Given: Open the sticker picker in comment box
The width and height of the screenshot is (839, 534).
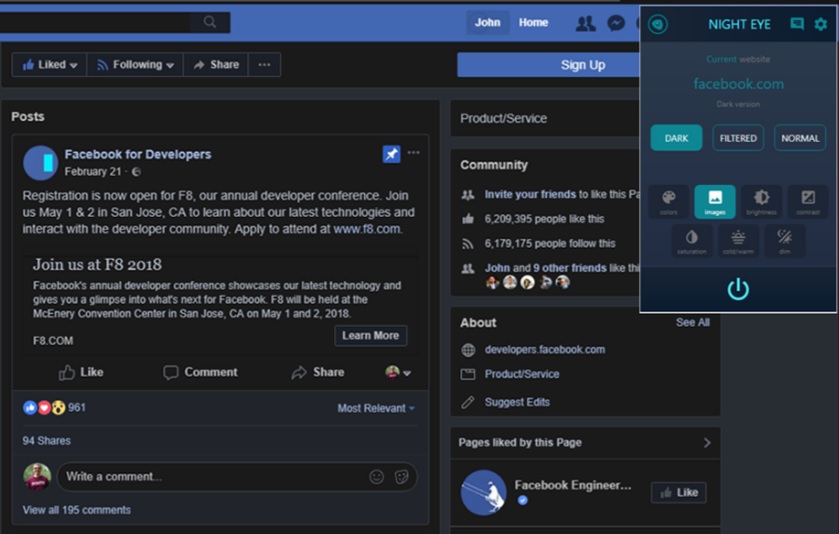Looking at the screenshot, I should [401, 476].
